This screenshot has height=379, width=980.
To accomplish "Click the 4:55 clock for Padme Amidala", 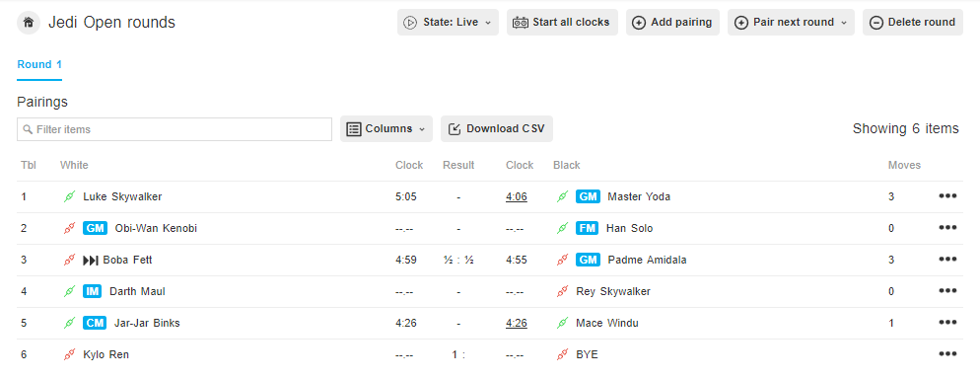I will [517, 261].
